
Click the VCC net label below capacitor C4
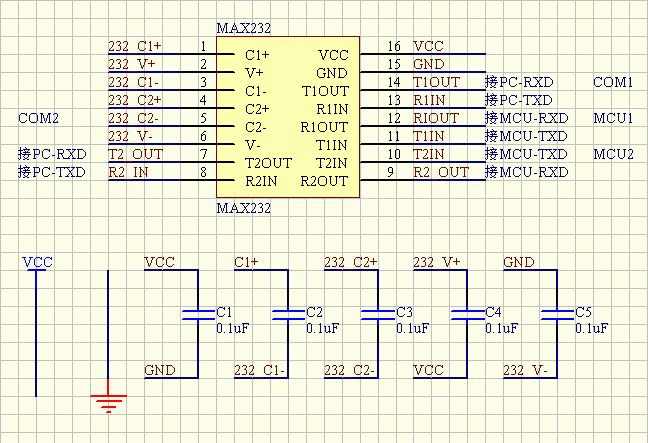point(429,370)
